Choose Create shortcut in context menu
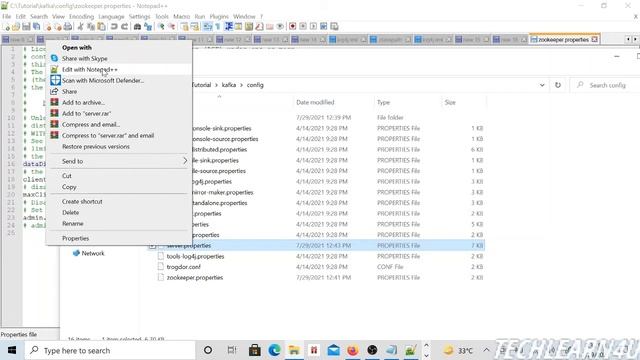 [118, 202]
